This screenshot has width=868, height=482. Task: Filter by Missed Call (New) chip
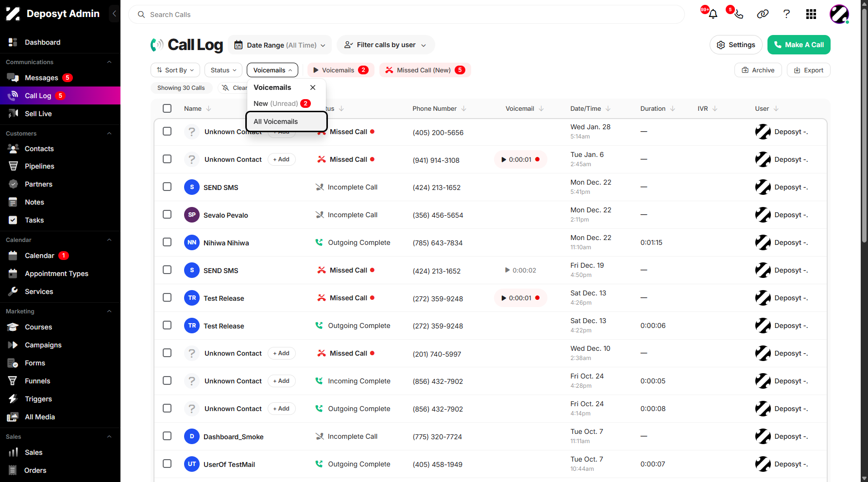[425, 70]
